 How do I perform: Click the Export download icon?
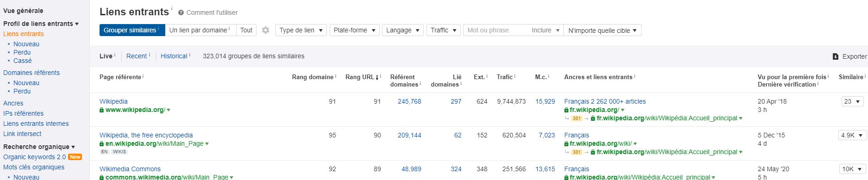click(836, 56)
